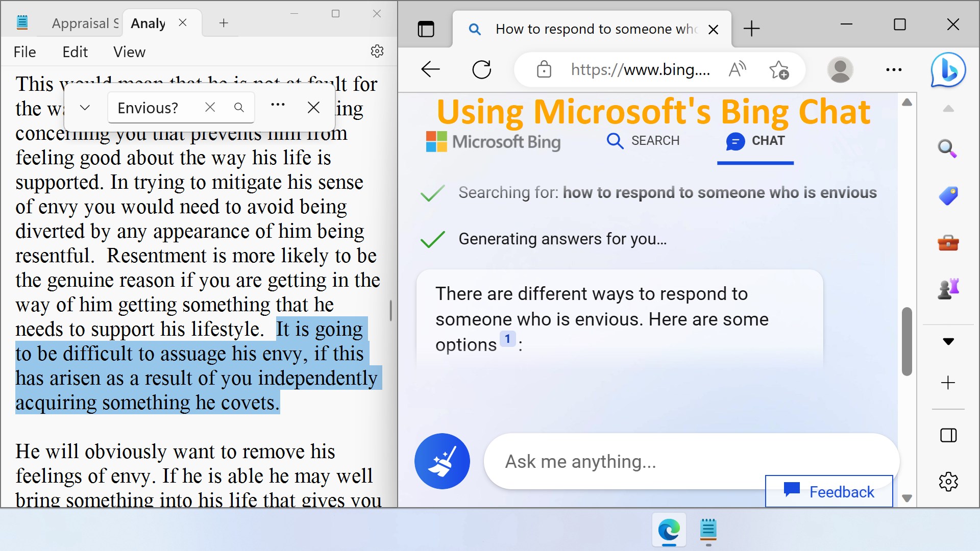The height and width of the screenshot is (551, 980).
Task: Add page to favorites star icon
Action: pyautogui.click(x=779, y=69)
